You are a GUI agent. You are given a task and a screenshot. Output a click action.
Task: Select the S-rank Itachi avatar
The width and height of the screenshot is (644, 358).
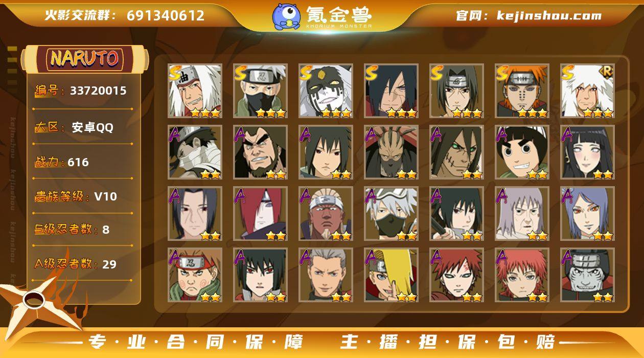tap(456, 91)
